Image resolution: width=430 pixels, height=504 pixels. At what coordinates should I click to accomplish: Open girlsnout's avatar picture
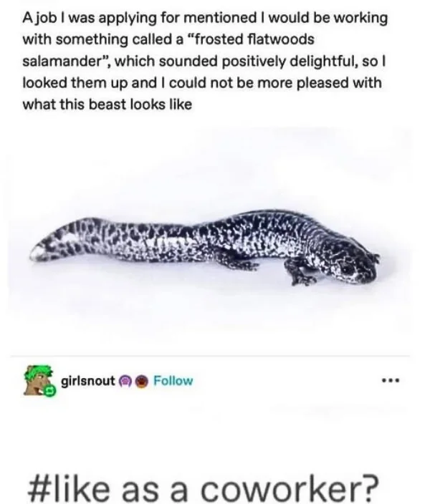click(x=39, y=380)
